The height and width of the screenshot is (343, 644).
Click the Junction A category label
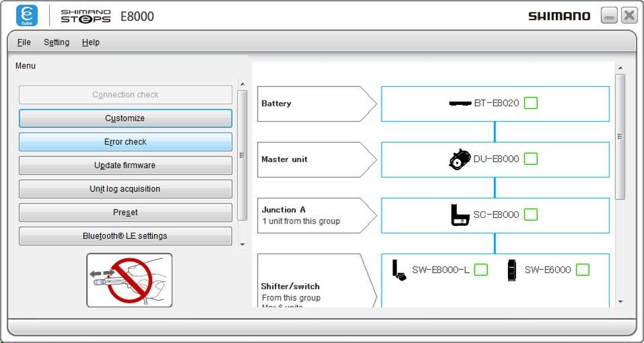coord(317,215)
